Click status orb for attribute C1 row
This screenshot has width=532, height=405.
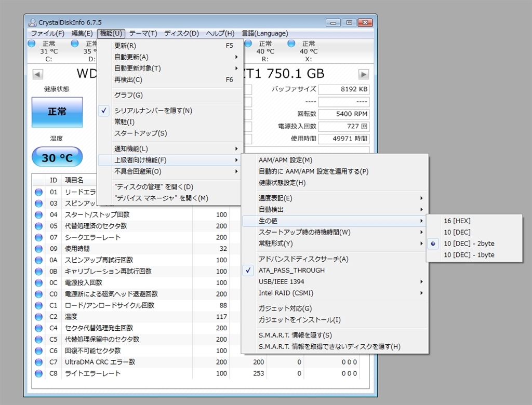pos(38,305)
